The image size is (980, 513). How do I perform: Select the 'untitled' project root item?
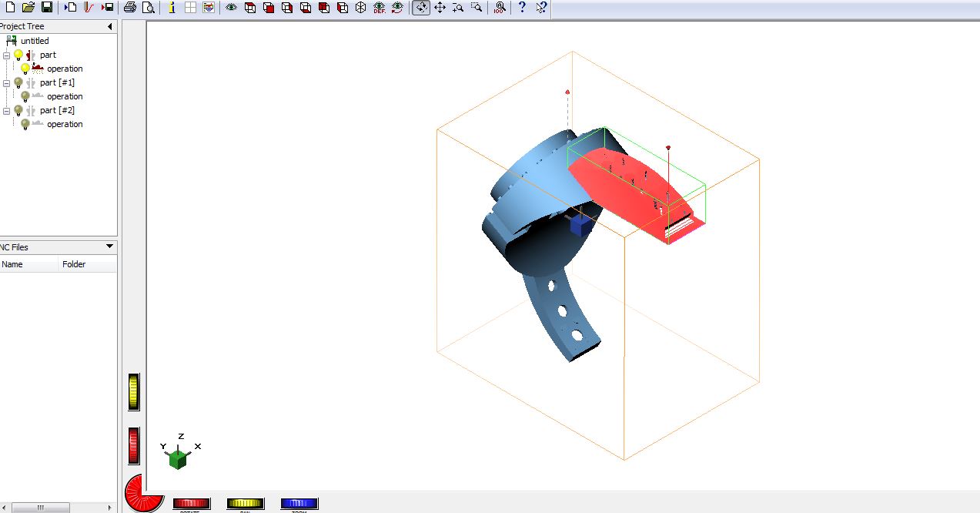[34, 41]
